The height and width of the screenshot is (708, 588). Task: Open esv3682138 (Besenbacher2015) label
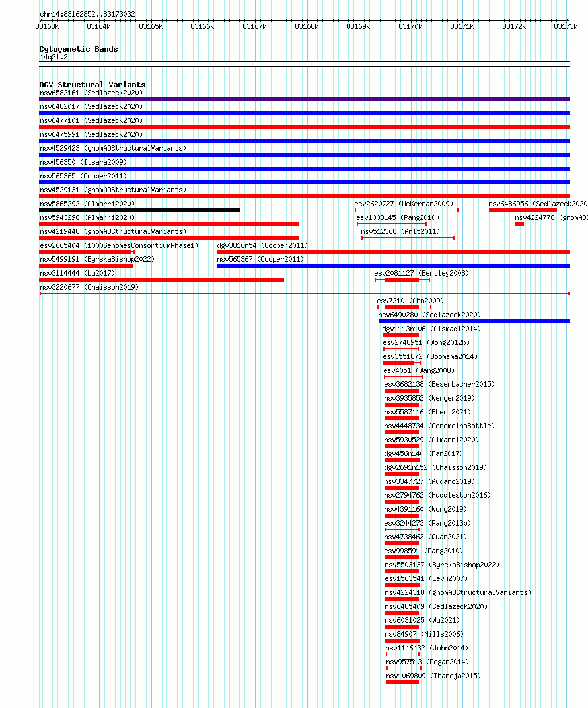[x=439, y=384]
